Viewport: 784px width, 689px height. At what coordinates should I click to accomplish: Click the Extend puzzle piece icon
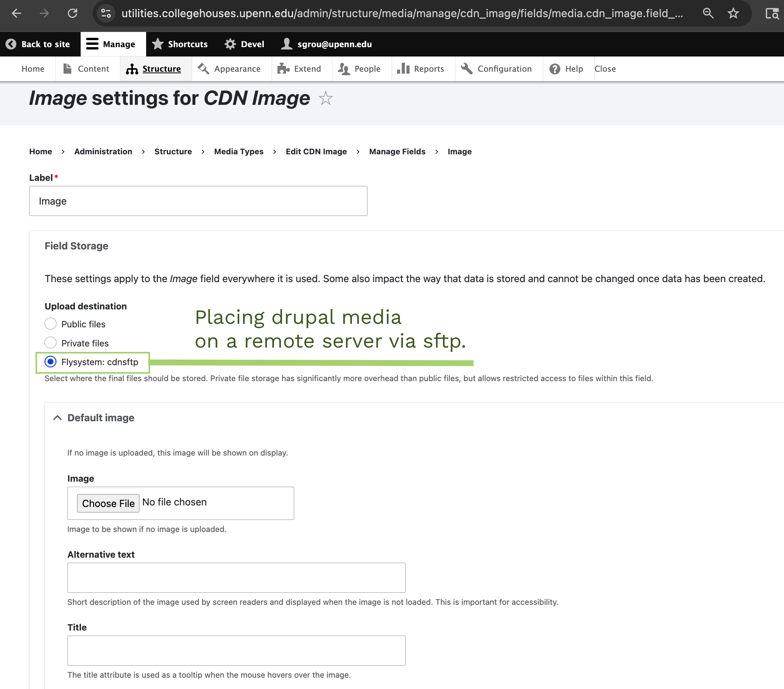[x=283, y=69]
